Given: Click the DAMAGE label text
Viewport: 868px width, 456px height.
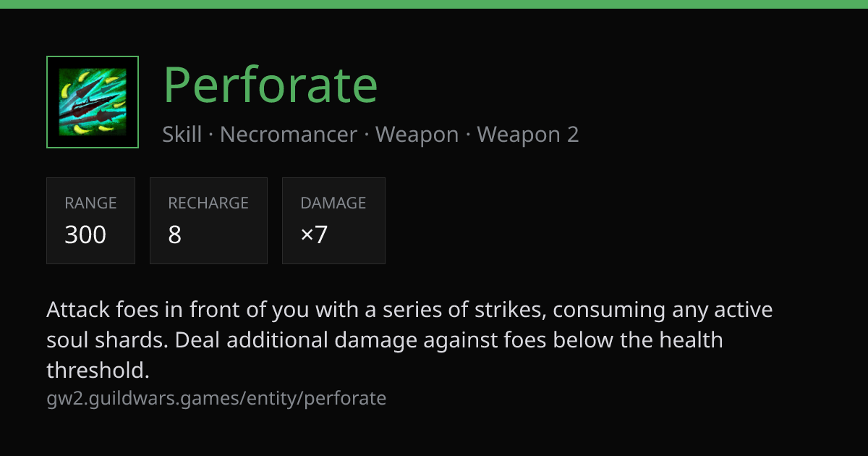Looking at the screenshot, I should coord(333,203).
